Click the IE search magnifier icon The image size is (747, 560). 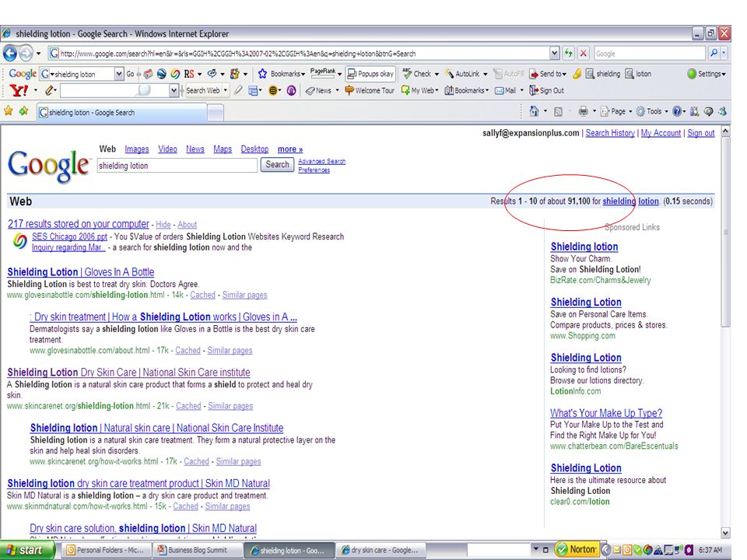(x=714, y=54)
